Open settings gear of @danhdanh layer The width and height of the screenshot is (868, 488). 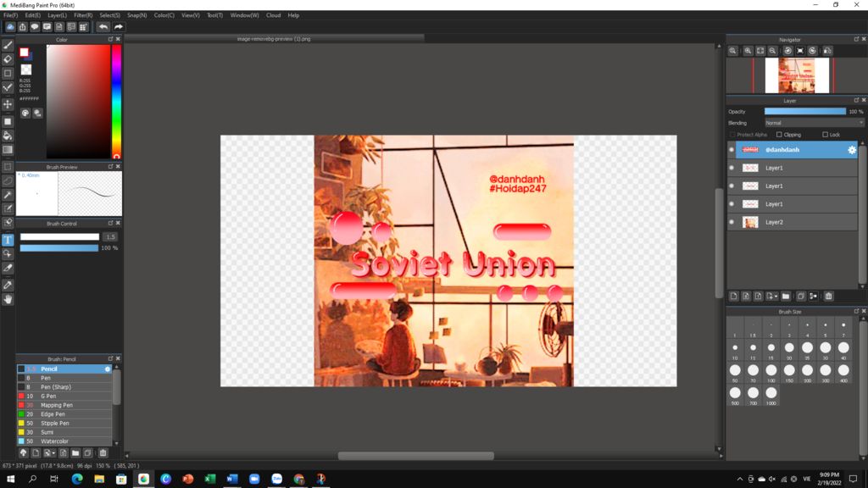tap(852, 150)
